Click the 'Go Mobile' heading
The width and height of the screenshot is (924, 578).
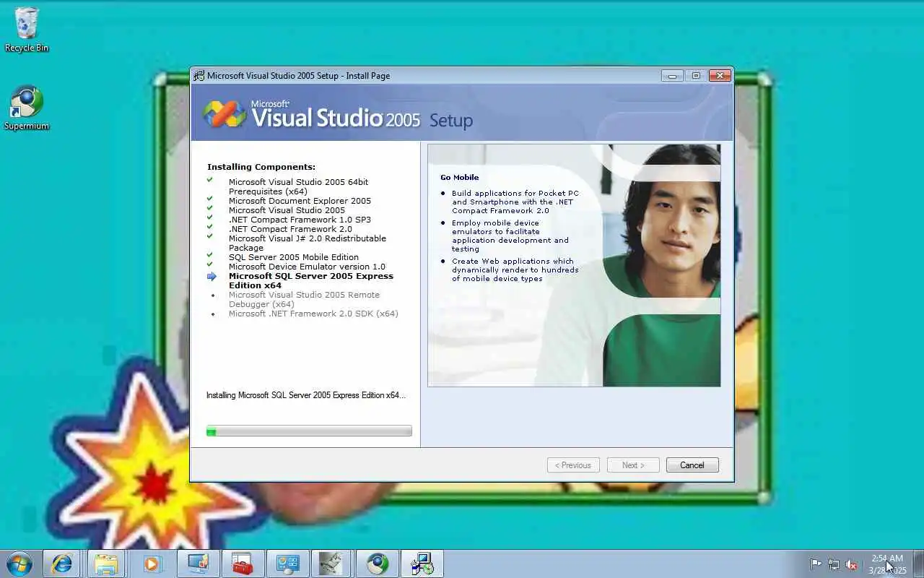460,177
